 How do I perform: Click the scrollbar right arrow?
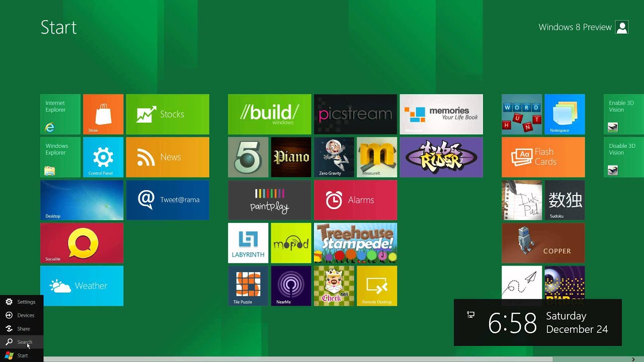(x=633, y=359)
